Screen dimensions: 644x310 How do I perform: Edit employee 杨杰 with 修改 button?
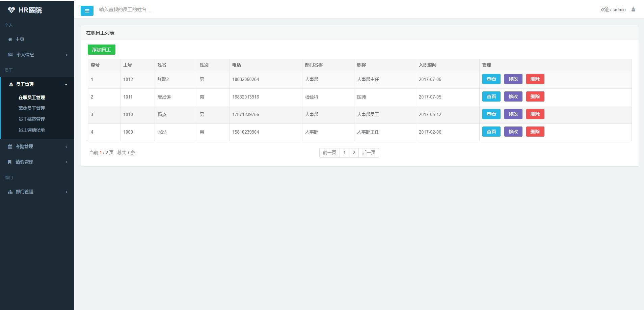(x=513, y=114)
